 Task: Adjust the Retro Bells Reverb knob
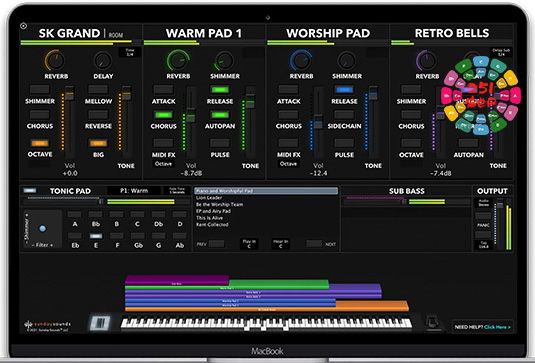(426, 60)
